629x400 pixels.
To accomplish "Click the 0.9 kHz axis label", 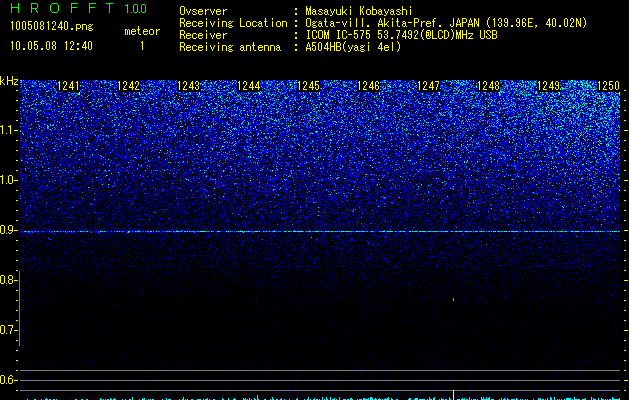I will [x=8, y=230].
